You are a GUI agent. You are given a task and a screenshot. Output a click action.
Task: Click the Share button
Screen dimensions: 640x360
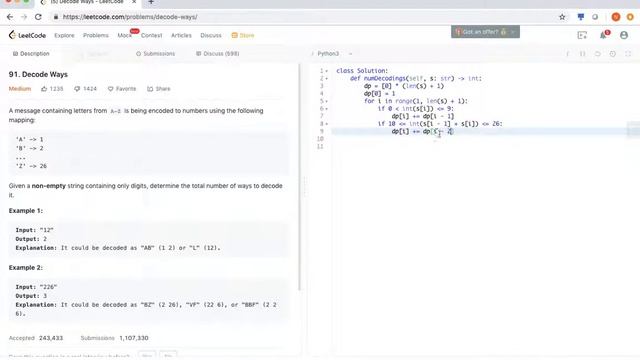(x=159, y=89)
